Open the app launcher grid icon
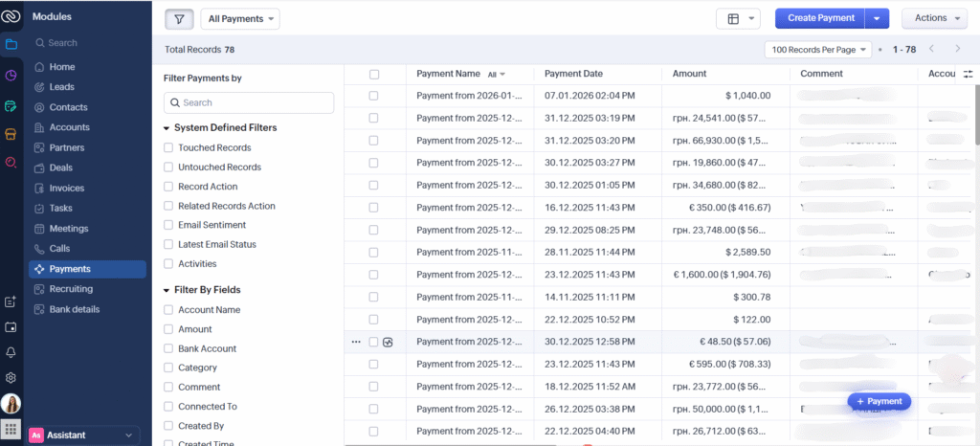This screenshot has width=980, height=446. point(11,429)
